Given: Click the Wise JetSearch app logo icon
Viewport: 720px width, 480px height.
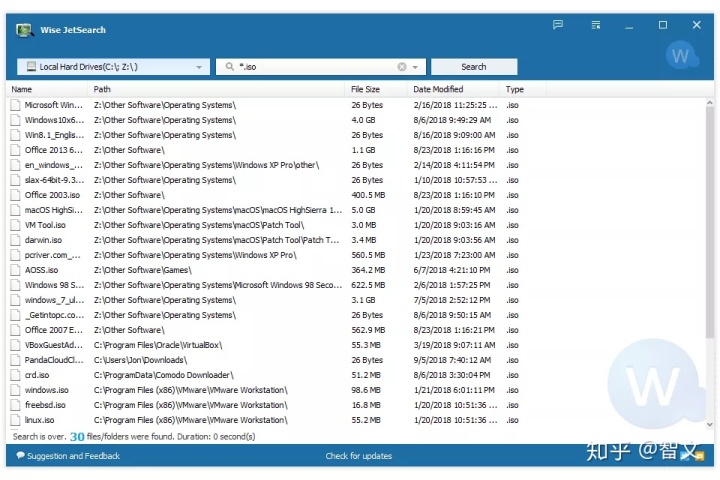Looking at the screenshot, I should tap(24, 30).
